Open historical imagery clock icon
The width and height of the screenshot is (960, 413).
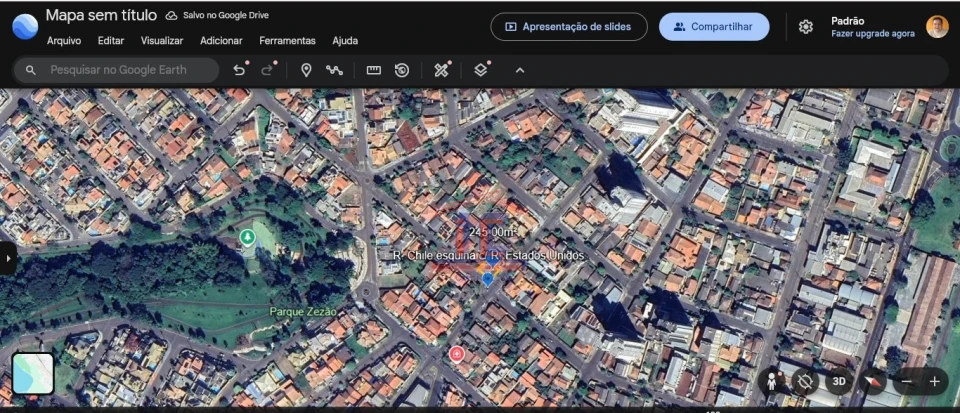(x=401, y=70)
